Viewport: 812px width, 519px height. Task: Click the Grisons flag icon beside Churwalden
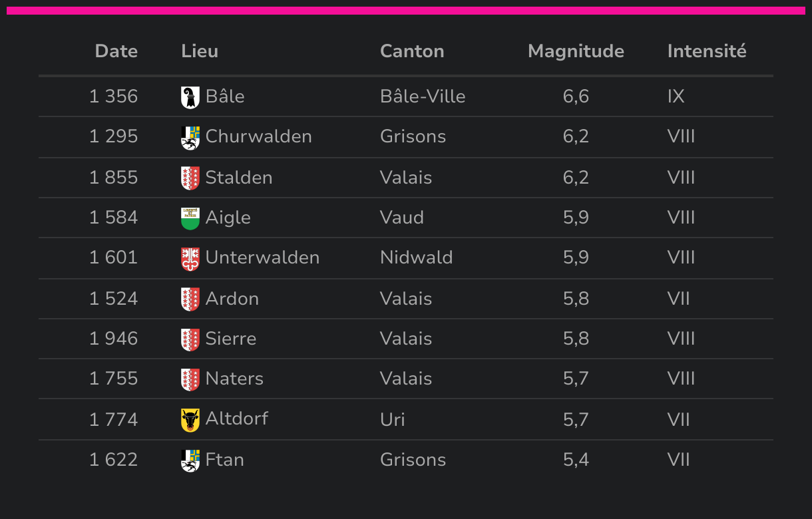pos(190,137)
